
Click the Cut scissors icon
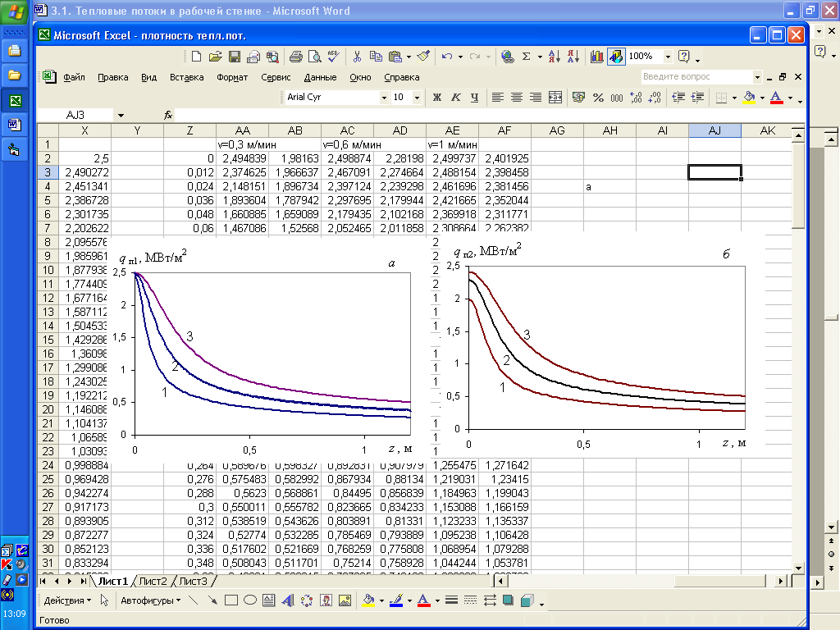(358, 57)
